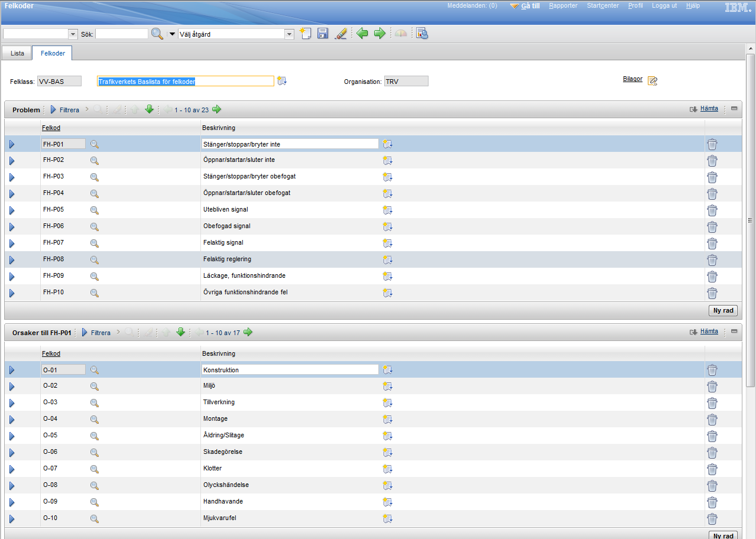Delete row FH-P01 with trash icon
This screenshot has height=539, width=756.
click(x=712, y=144)
